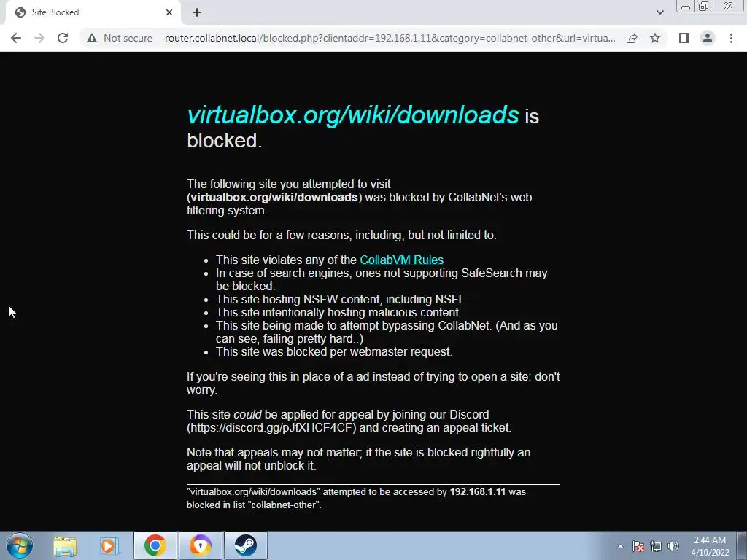Click the forward navigation arrow
Viewport: 747px width, 560px height.
[39, 38]
